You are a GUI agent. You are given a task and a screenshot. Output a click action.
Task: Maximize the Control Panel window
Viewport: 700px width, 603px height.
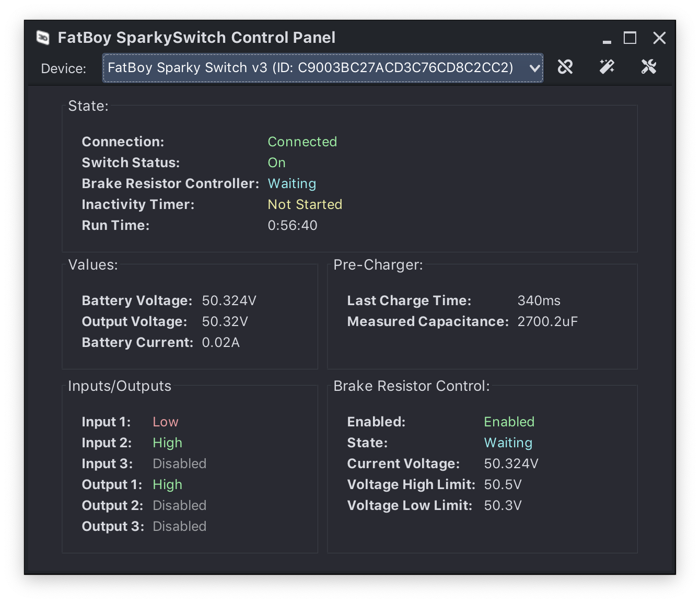pos(630,38)
